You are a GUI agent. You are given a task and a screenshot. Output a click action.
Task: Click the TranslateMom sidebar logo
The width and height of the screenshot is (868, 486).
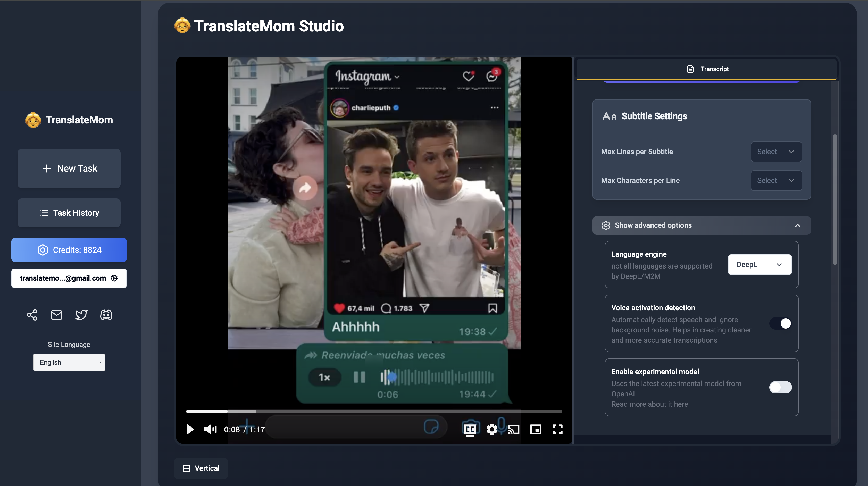[x=69, y=120]
